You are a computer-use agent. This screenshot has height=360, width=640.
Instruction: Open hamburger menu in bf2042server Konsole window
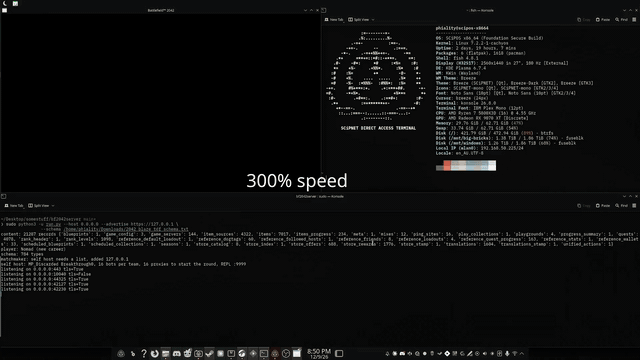coord(634,206)
